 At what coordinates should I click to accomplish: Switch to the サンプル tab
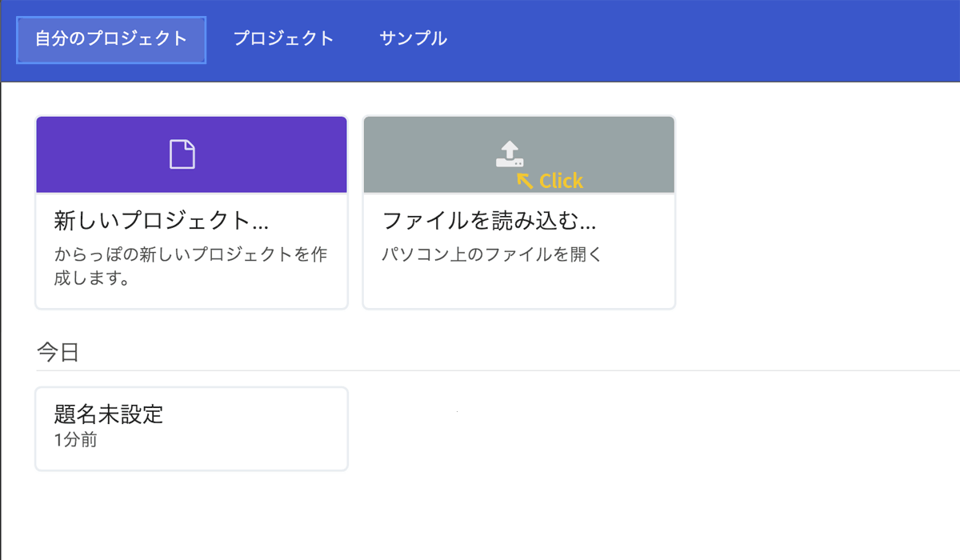[x=412, y=38]
